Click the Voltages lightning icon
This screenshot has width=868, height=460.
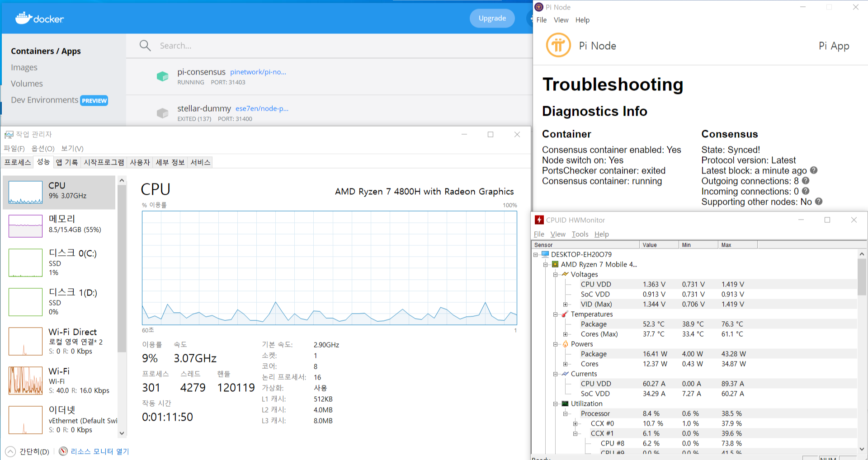click(x=565, y=274)
